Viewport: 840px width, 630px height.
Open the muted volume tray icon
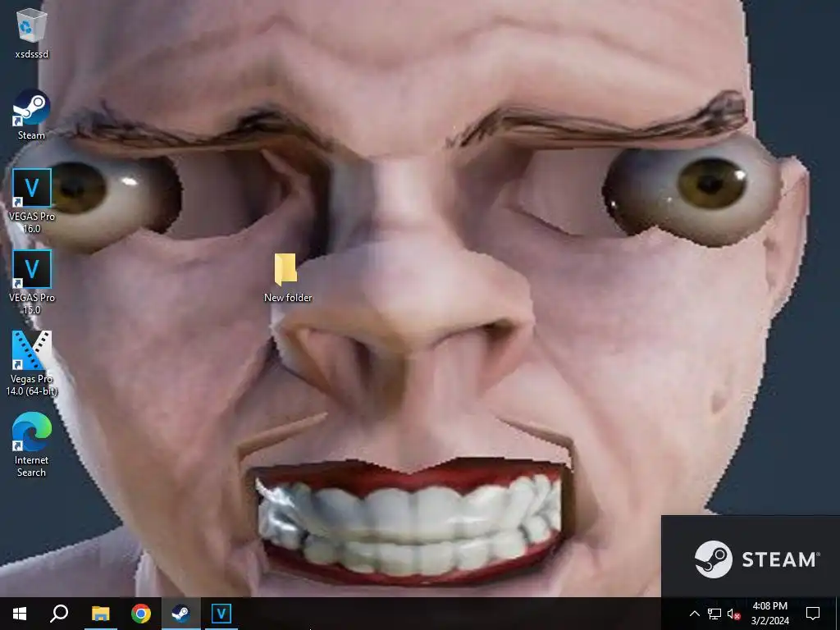tap(733, 614)
